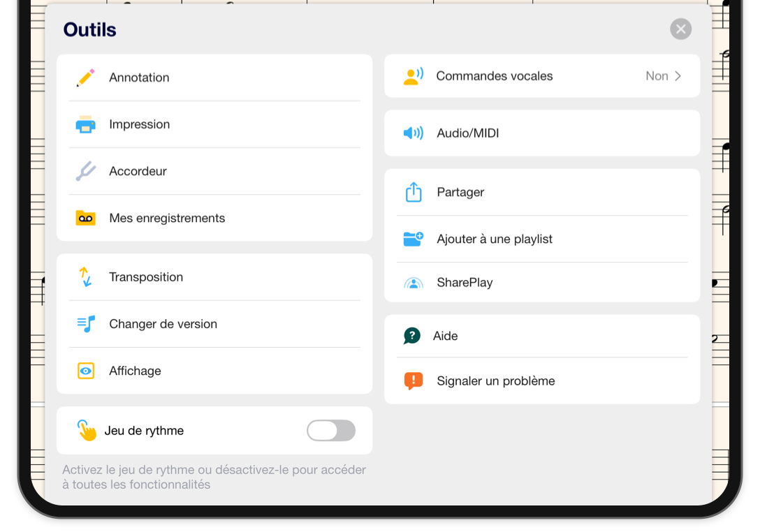Open Transposition settings

click(x=214, y=277)
